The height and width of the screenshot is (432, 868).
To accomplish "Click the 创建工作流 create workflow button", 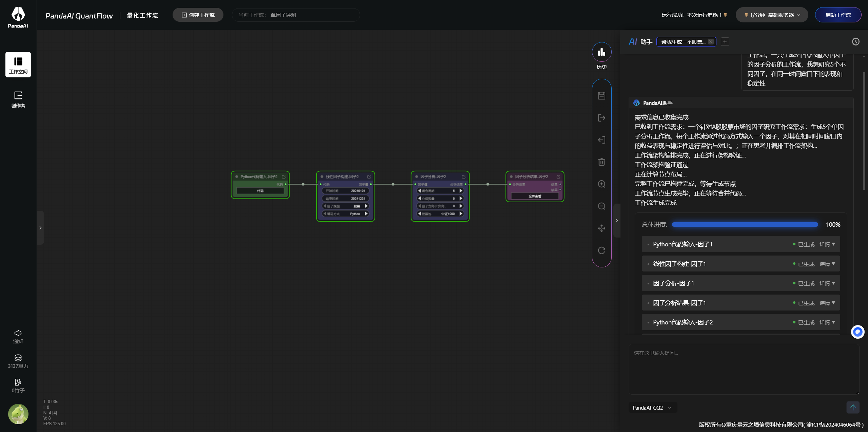I will (x=198, y=15).
